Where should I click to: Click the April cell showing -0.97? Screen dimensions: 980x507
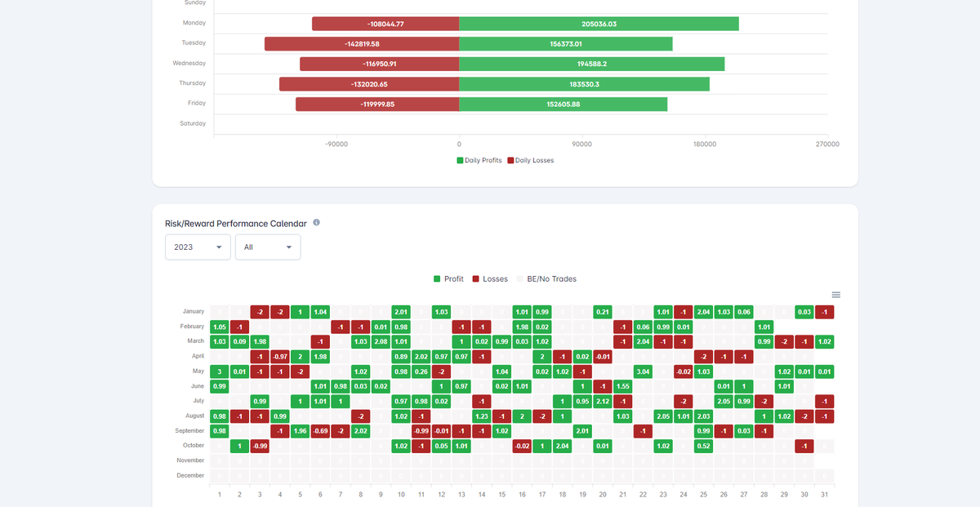280,356
